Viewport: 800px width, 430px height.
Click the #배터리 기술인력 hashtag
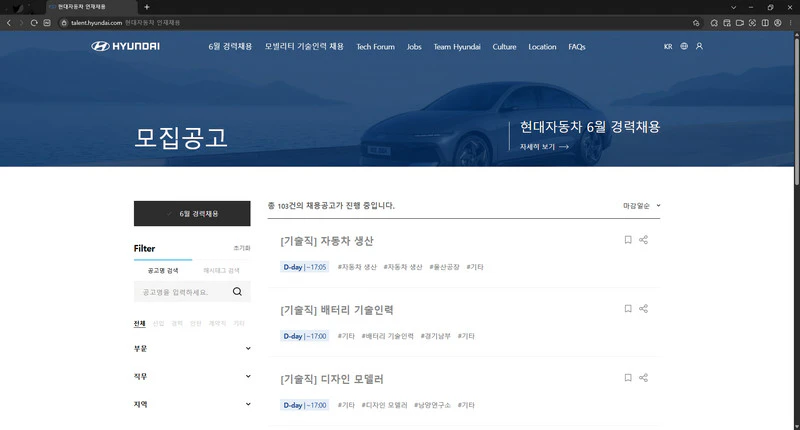tap(387, 336)
